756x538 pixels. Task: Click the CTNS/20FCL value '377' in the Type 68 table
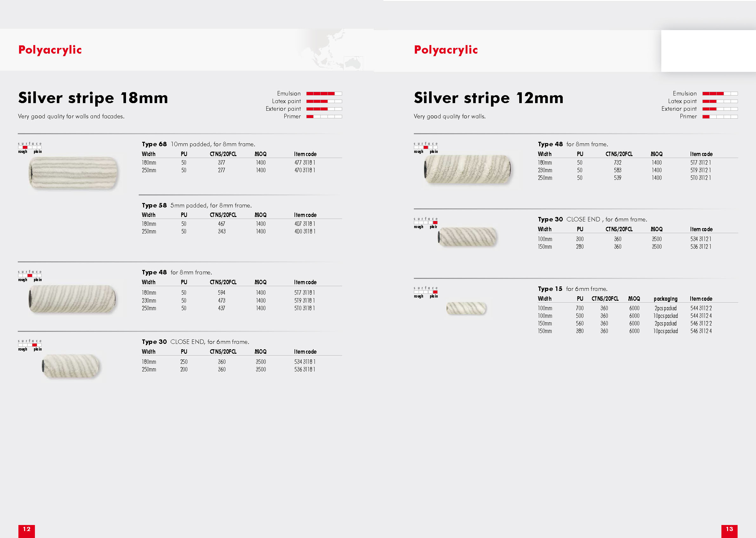coord(222,163)
